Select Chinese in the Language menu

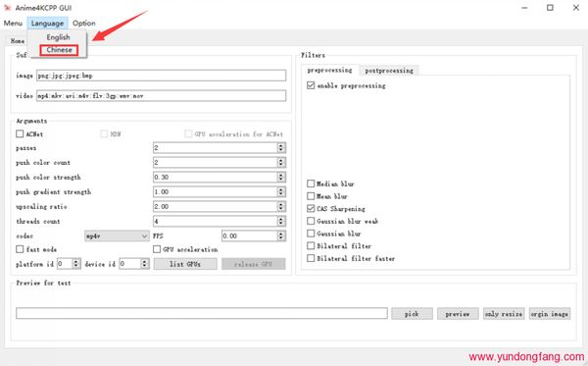[x=59, y=49]
